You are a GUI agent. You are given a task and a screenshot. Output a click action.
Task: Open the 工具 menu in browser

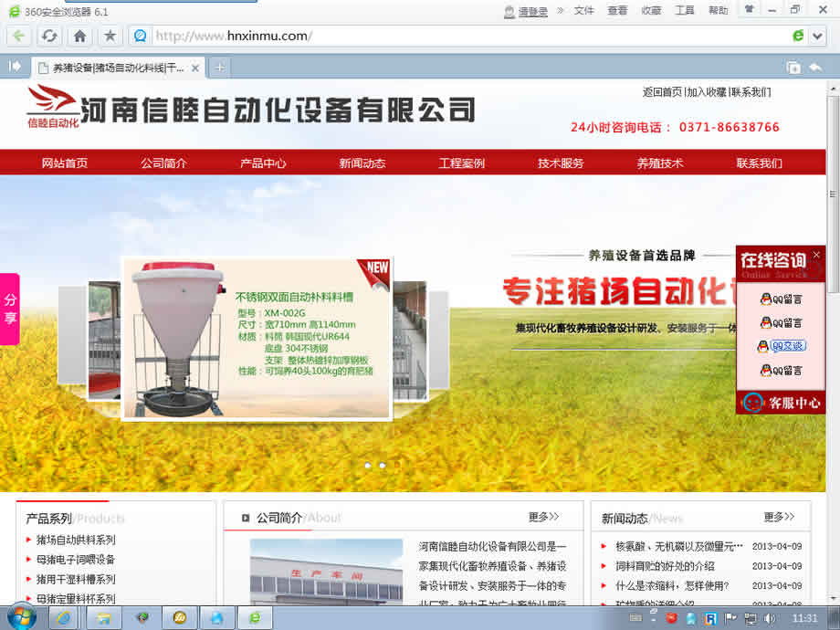point(684,10)
